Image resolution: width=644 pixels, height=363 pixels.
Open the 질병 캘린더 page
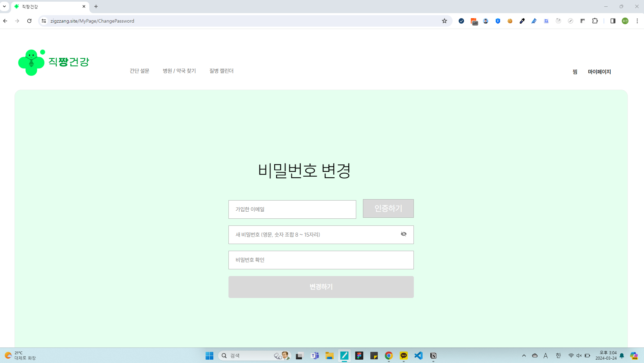pos(221,71)
